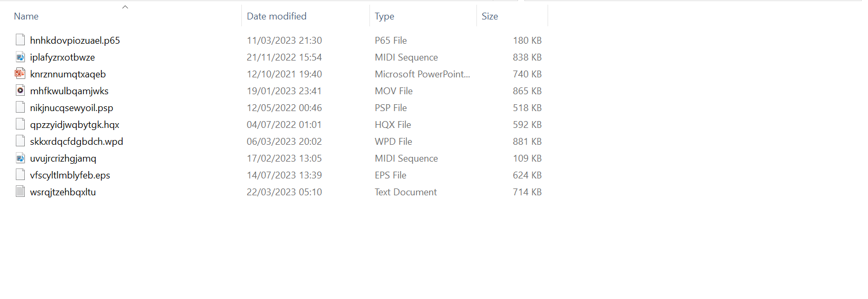Click the EPS File type cell
The height and width of the screenshot is (299, 868).
click(391, 175)
